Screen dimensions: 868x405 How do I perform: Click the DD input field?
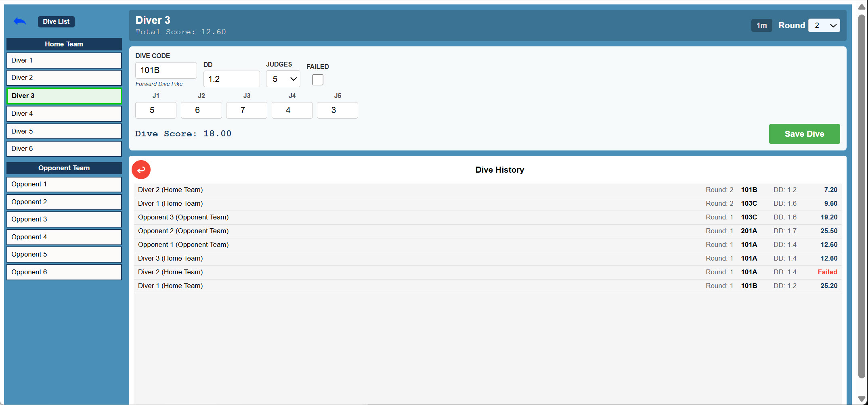(x=231, y=79)
